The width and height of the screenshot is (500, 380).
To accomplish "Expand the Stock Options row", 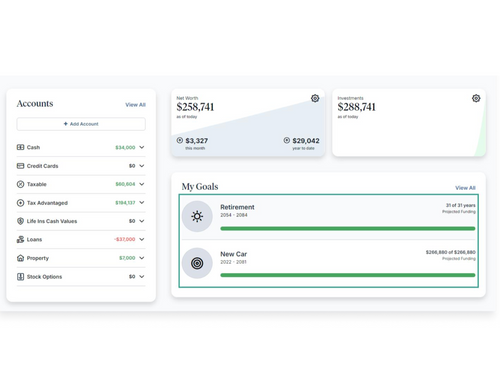I will (142, 276).
